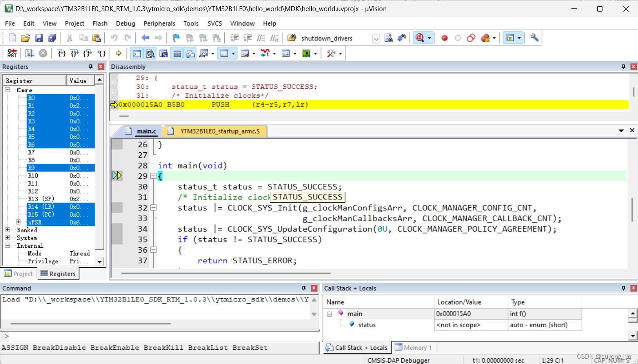Click Show Next Statement yellow arrow
This screenshot has width=638, height=364.
tap(119, 53)
